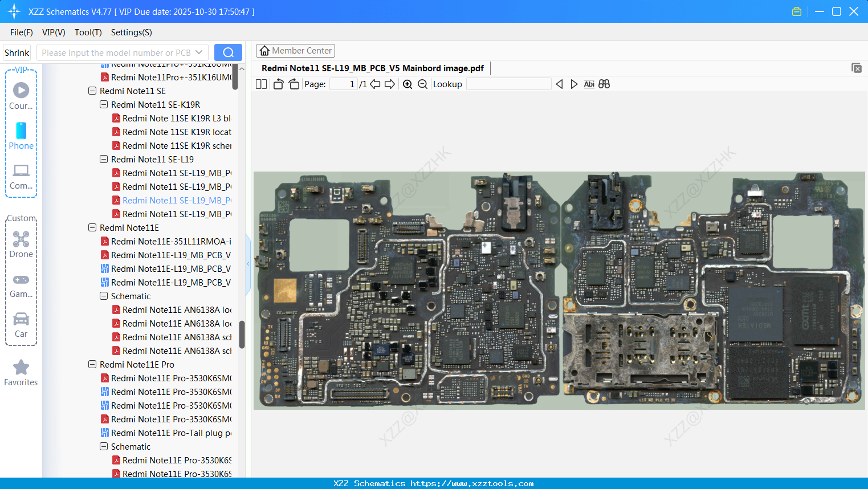Collapse the Redmi Note11E Pro node

92,364
